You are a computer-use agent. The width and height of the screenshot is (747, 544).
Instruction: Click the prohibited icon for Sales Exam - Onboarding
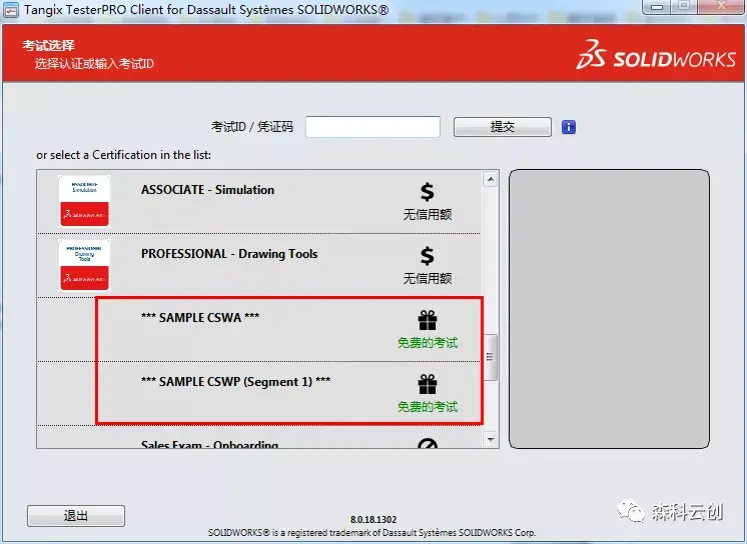click(427, 444)
